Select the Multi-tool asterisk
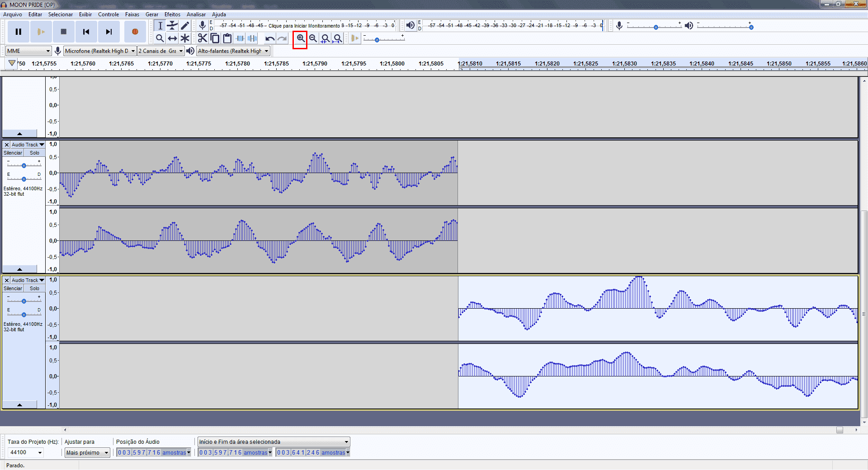The width and height of the screenshot is (868, 470). [185, 38]
